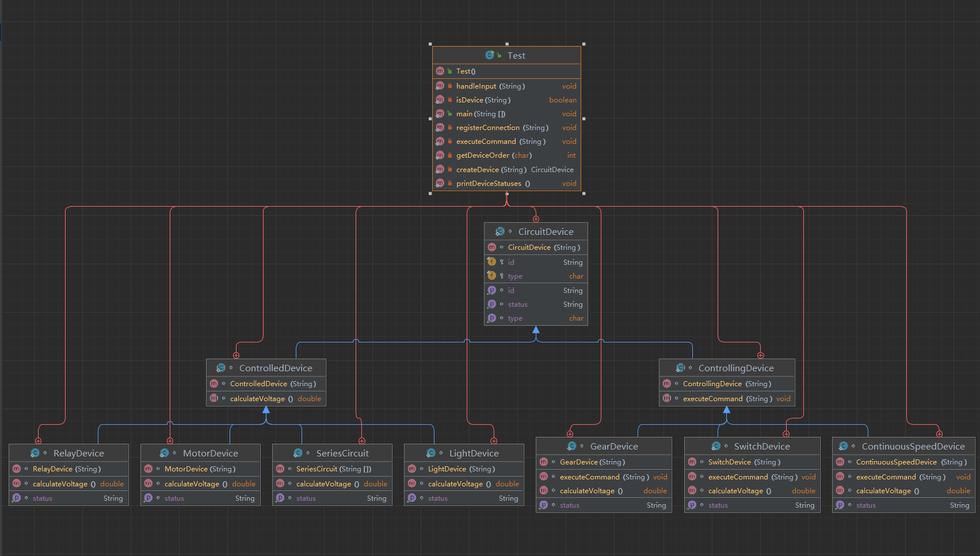Click ContinuousSpeedDevice class icon
Viewport: 980px width, 556px height.
(x=844, y=446)
